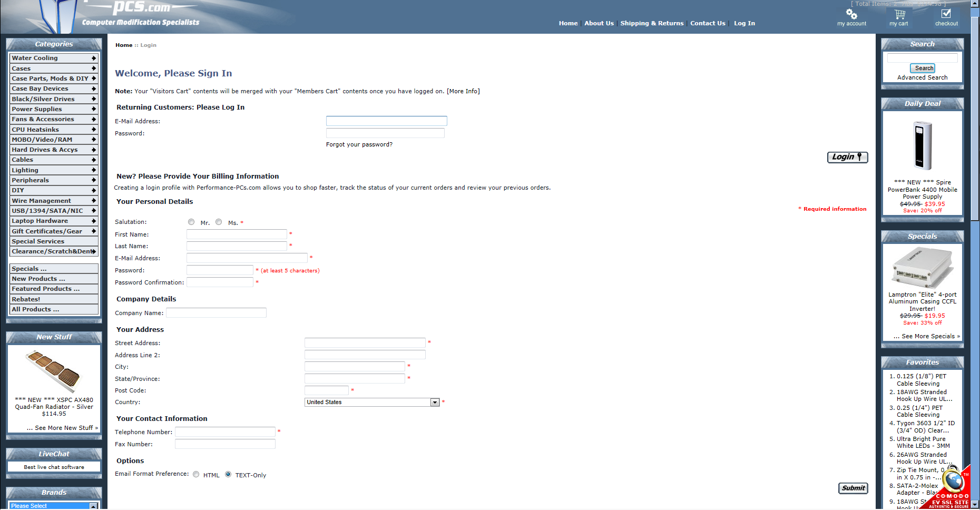
Task: Focus the Fax Number field
Action: click(225, 444)
